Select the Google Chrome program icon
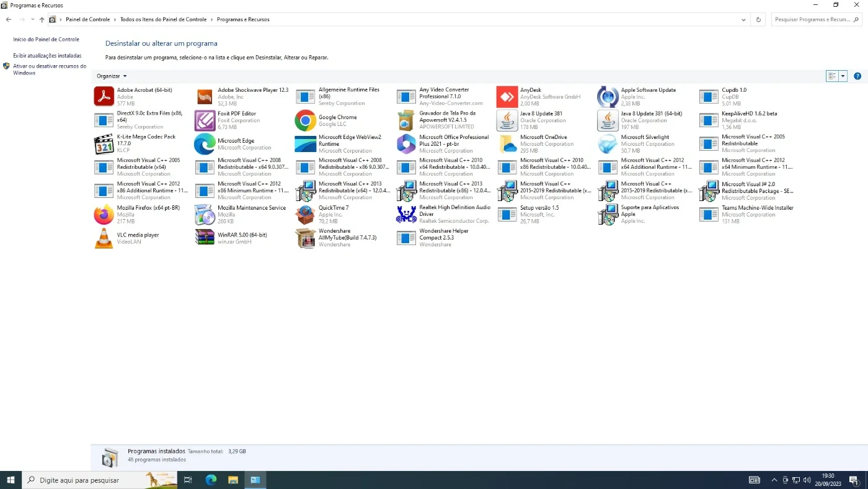 [x=306, y=120]
